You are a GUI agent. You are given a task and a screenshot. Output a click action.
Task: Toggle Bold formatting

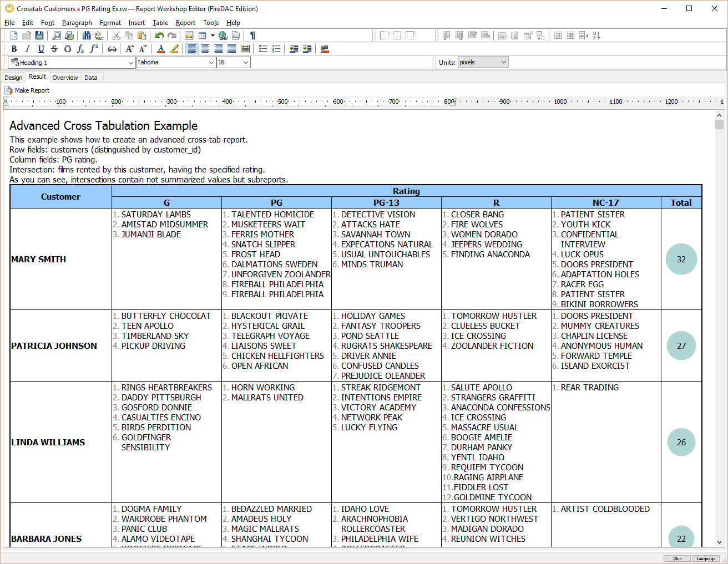(14, 49)
